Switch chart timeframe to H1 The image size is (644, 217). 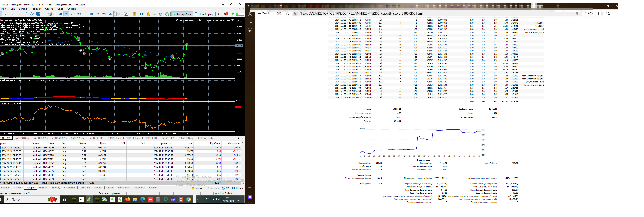coord(85,14)
